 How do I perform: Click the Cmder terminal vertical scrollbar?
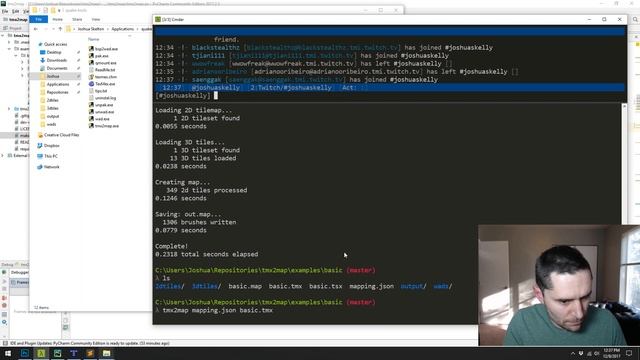624,163
